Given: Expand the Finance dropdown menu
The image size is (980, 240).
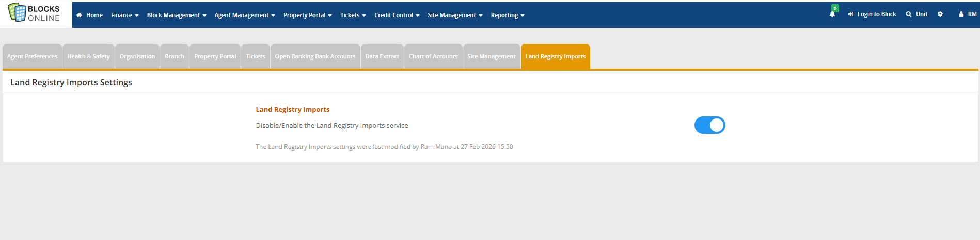Looking at the screenshot, I should tap(124, 15).
